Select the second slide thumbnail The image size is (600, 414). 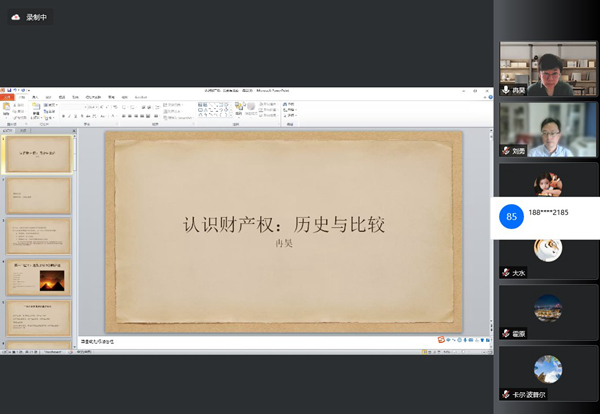pos(39,196)
